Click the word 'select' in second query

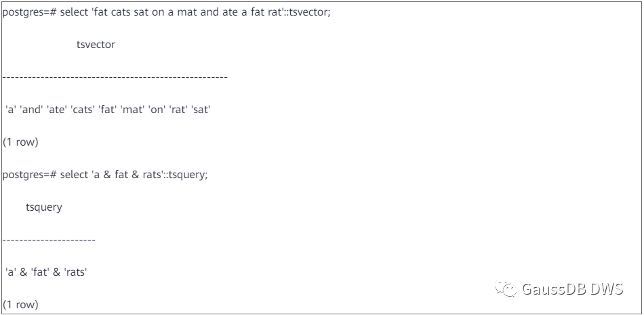74,175
